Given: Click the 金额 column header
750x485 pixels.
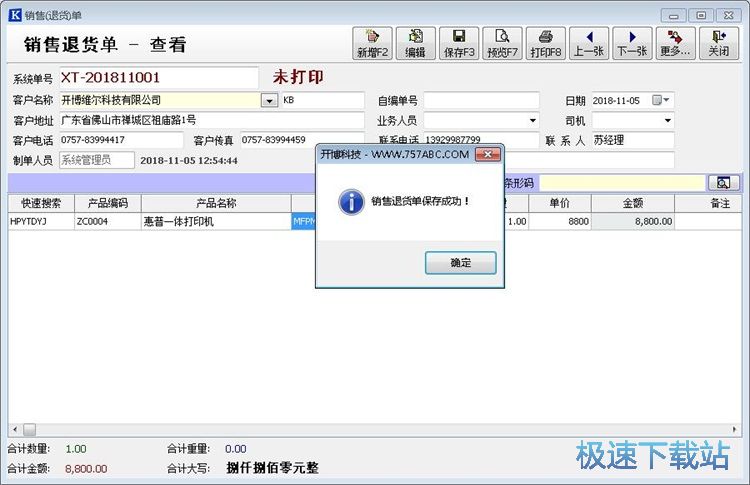Looking at the screenshot, I should pos(633,203).
